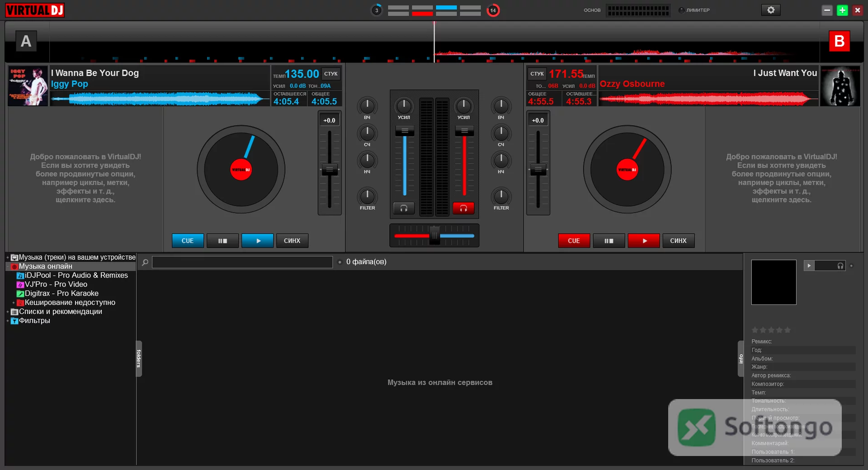Collapse the info side panel tab
Viewport: 868px width, 470px height.
pos(741,358)
